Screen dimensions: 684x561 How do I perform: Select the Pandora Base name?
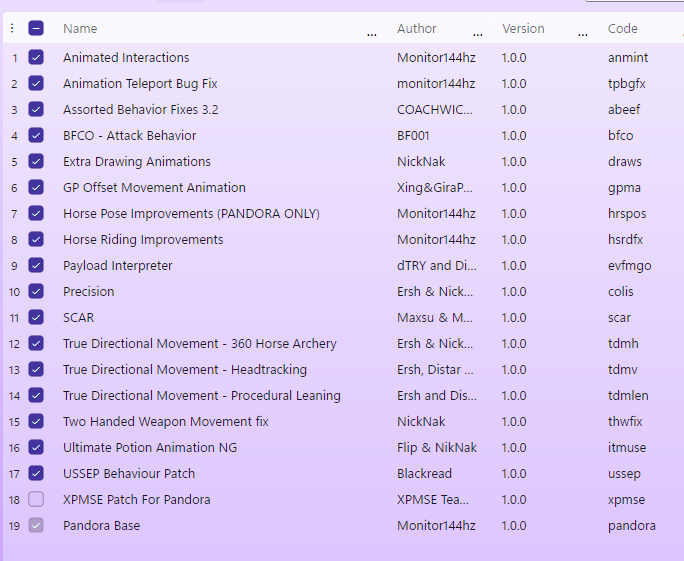tap(101, 525)
